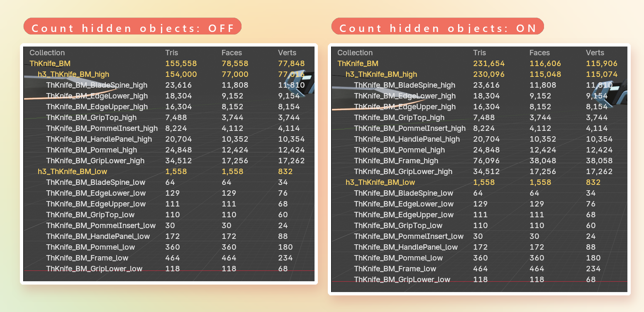Click Tris column header in left table
Screen dimensions: 644x312
pyautogui.click(x=171, y=53)
